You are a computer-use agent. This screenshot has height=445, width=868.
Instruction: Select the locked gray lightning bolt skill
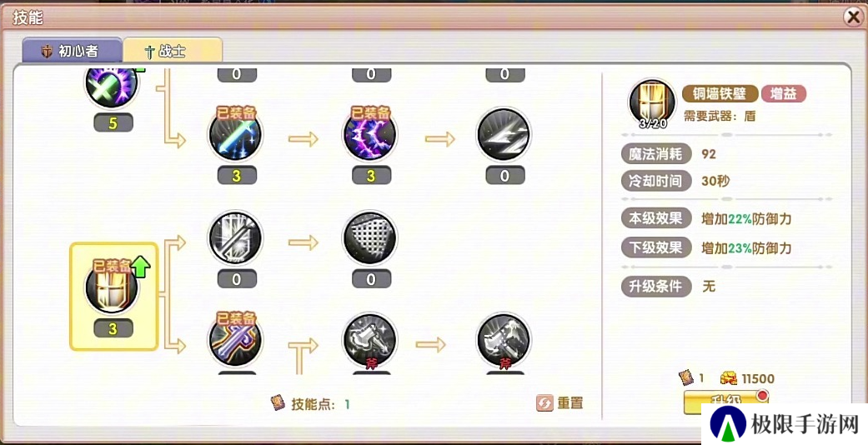504,135
